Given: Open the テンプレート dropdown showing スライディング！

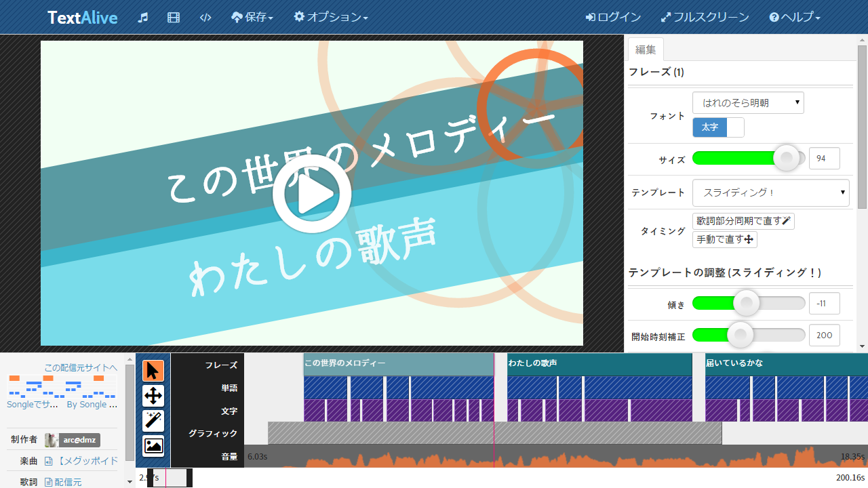Looking at the screenshot, I should pyautogui.click(x=770, y=193).
